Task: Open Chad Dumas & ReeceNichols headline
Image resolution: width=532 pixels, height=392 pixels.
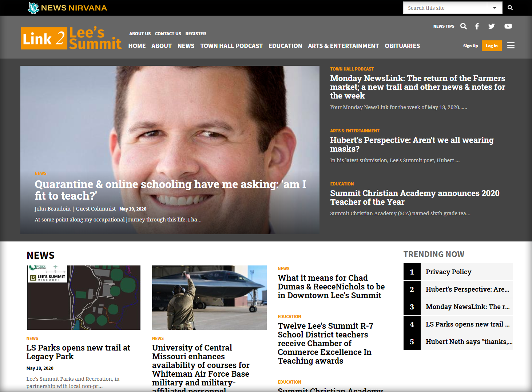Action: pyautogui.click(x=331, y=287)
